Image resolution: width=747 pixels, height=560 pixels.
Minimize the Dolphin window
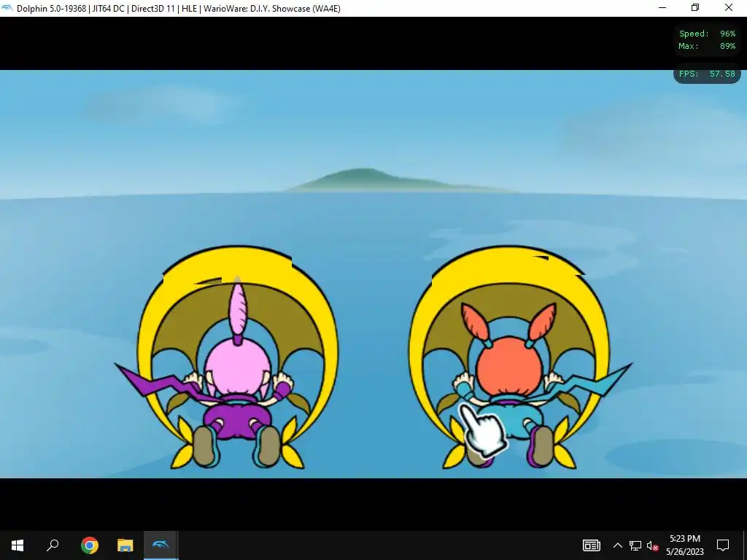click(662, 8)
